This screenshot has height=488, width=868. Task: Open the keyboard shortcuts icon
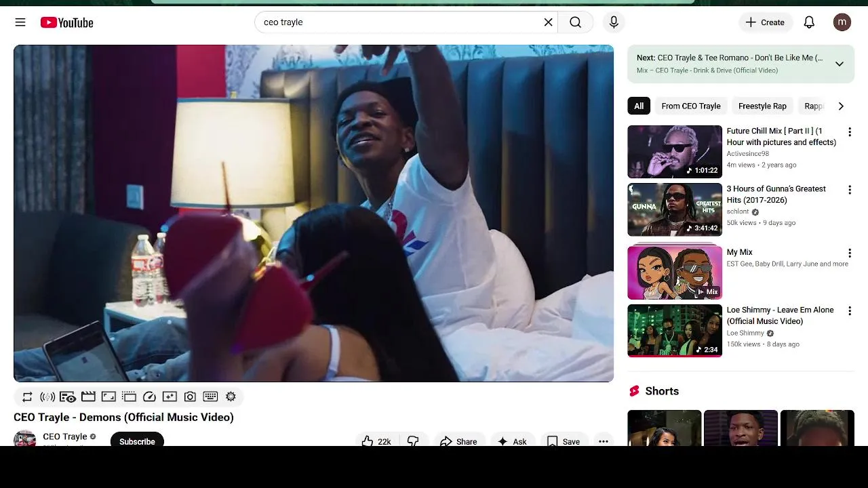[x=210, y=396]
